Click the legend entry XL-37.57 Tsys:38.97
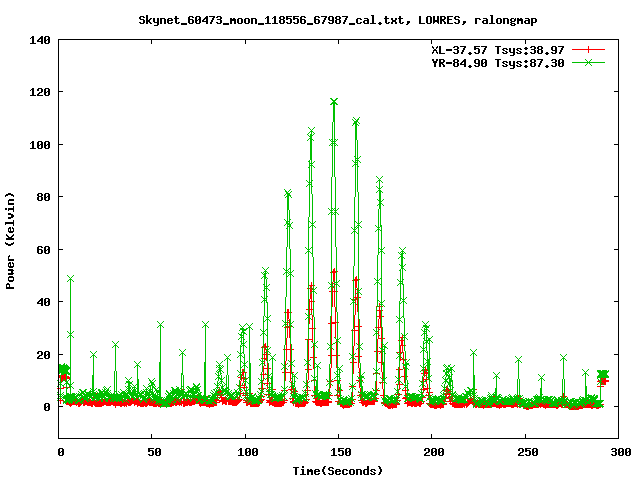640x480 pixels. pyautogui.click(x=498, y=50)
